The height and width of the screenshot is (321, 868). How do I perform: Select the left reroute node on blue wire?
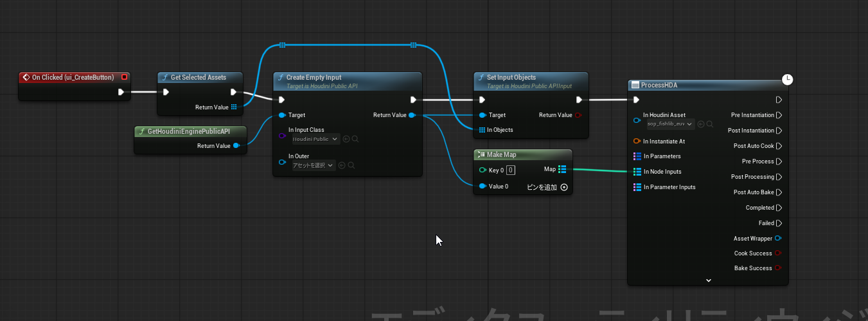click(x=282, y=45)
